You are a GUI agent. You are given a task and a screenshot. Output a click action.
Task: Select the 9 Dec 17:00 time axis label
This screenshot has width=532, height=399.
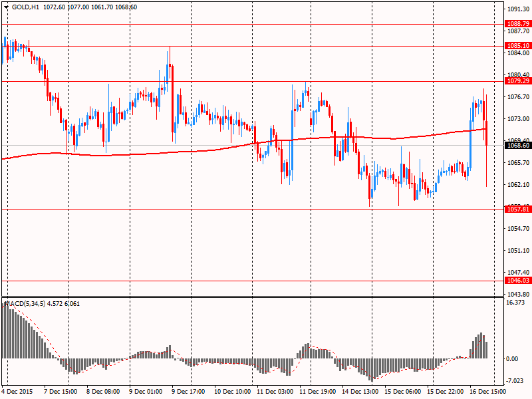pos(188,391)
